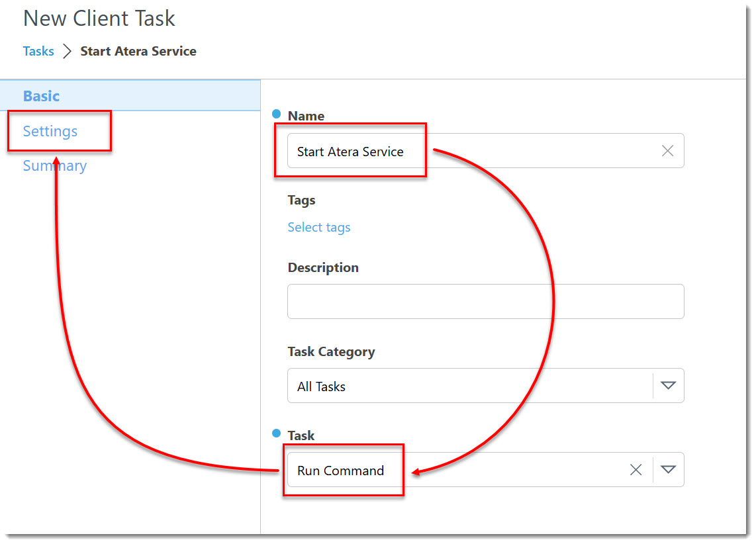Focus the Name input field

click(485, 151)
